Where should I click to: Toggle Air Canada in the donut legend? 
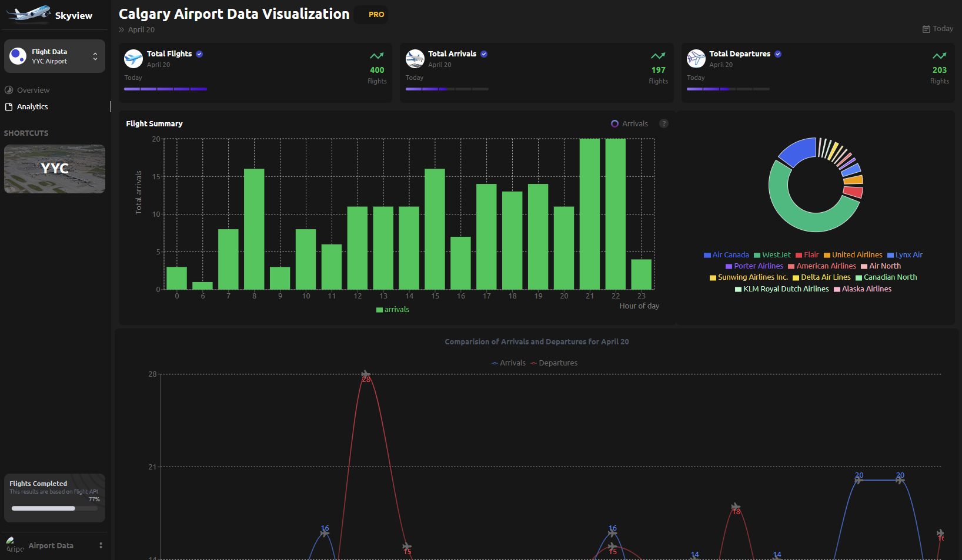click(726, 255)
